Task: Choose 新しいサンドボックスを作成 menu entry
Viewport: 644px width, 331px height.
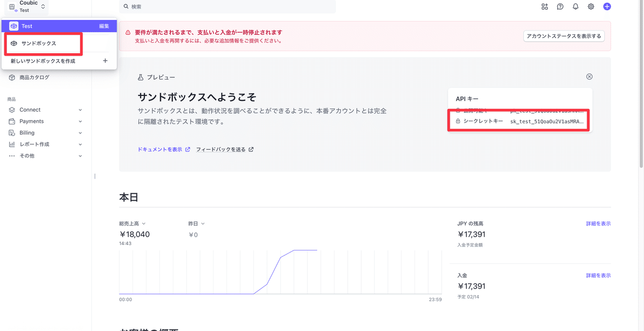Action: (x=59, y=61)
